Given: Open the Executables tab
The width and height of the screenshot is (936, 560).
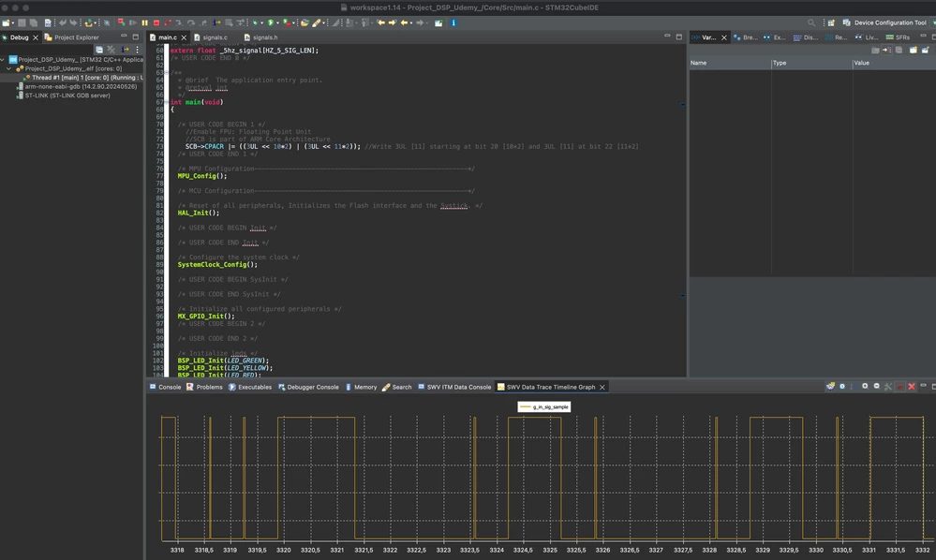Looking at the screenshot, I should [249, 387].
